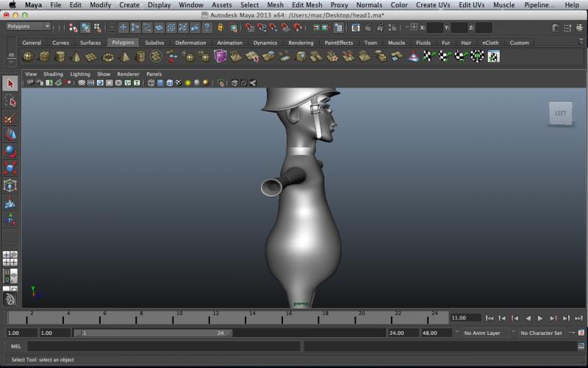Pick the Rotate tool sphere icon
This screenshot has height=368, width=588.
pyautogui.click(x=10, y=152)
